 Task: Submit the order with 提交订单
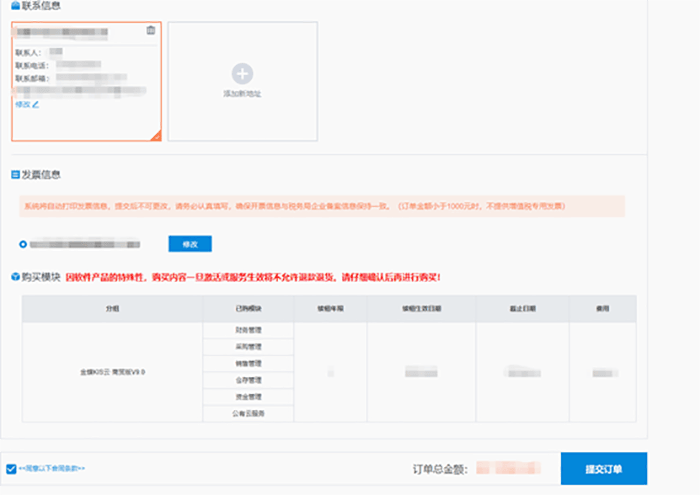point(603,469)
